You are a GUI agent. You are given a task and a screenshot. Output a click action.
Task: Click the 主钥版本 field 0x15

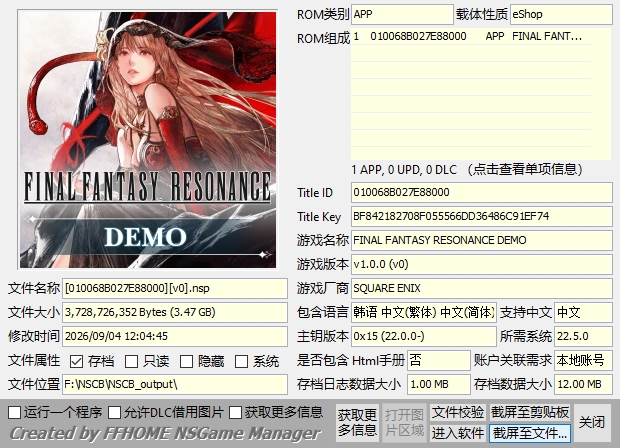tap(424, 336)
